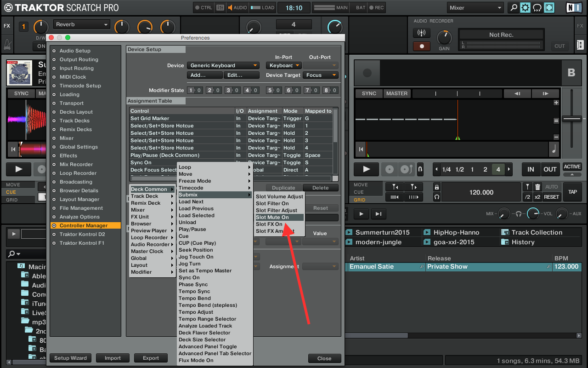588x368 pixels.
Task: Click the BPM lock icon on Deck B
Action: coord(436,187)
